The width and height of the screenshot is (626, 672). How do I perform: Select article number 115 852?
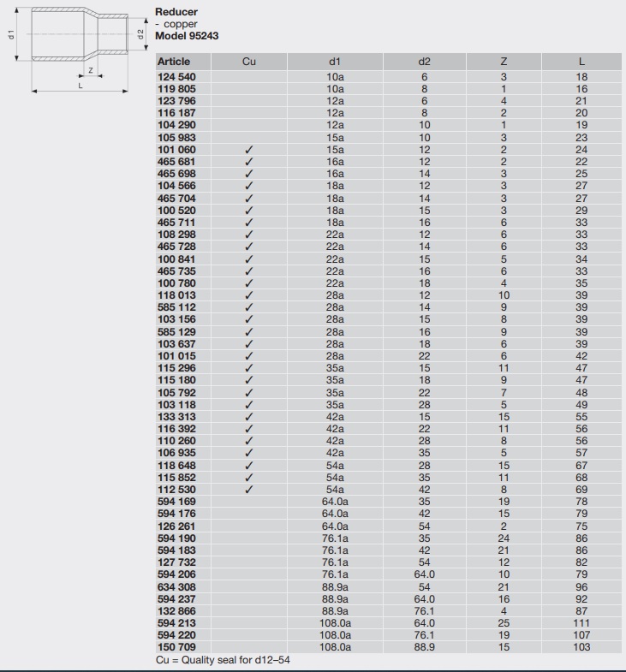point(176,478)
